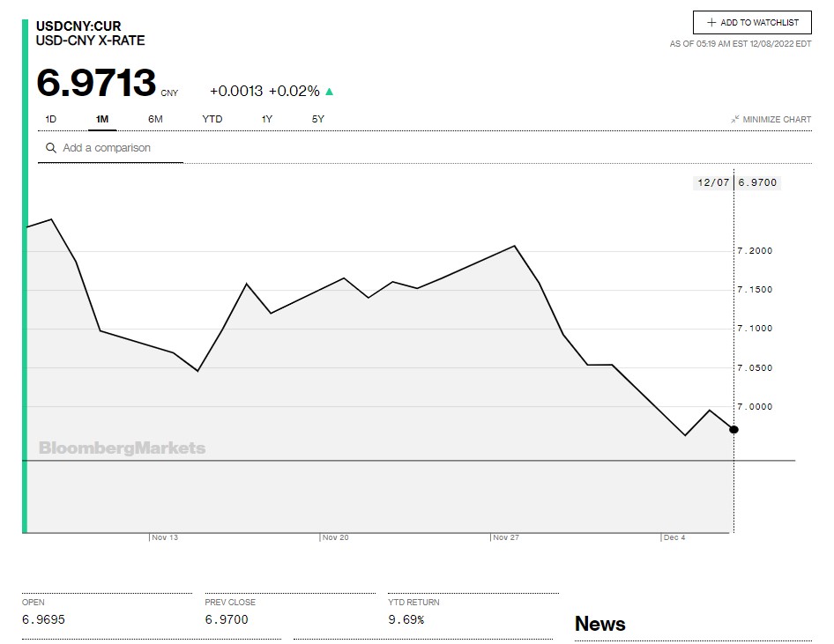Click the minimize chart arrows icon
Viewport: 834px width, 644px height.
[x=734, y=119]
